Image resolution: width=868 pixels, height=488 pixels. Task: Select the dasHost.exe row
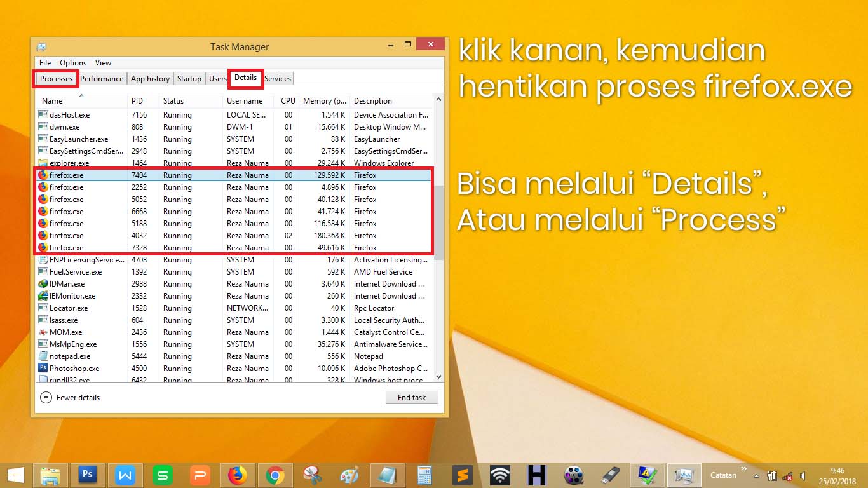click(x=234, y=114)
